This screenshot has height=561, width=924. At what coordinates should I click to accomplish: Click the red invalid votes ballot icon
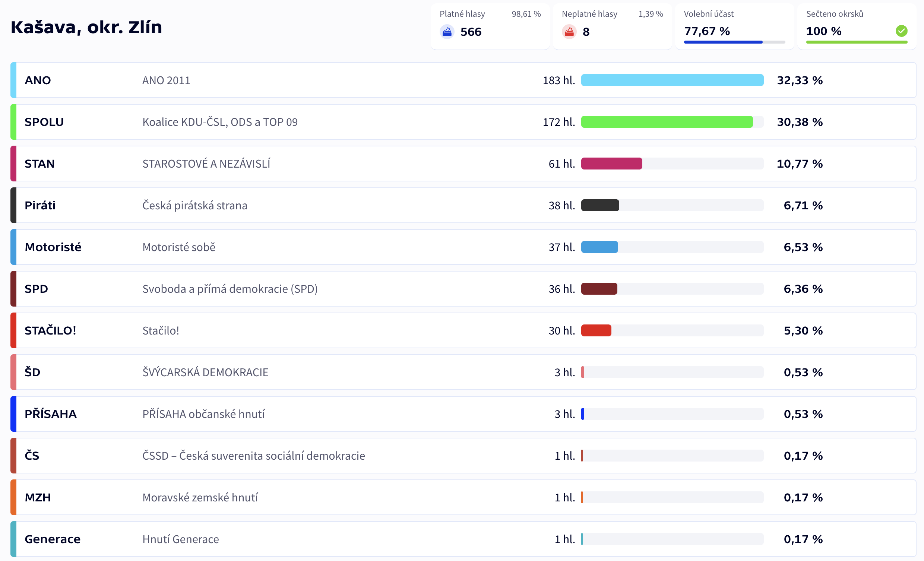(x=569, y=32)
